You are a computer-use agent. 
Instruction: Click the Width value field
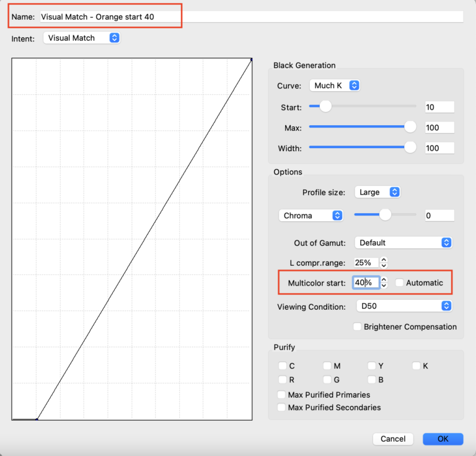pyautogui.click(x=439, y=148)
